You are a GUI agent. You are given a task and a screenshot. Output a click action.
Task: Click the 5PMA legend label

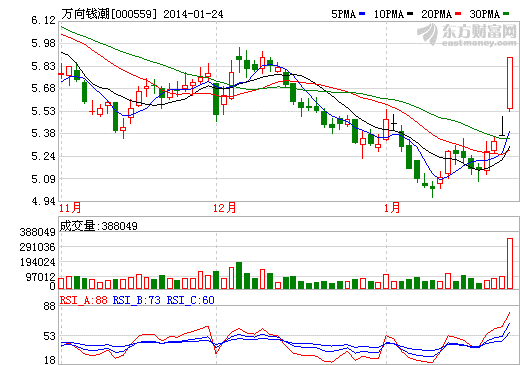[344, 14]
